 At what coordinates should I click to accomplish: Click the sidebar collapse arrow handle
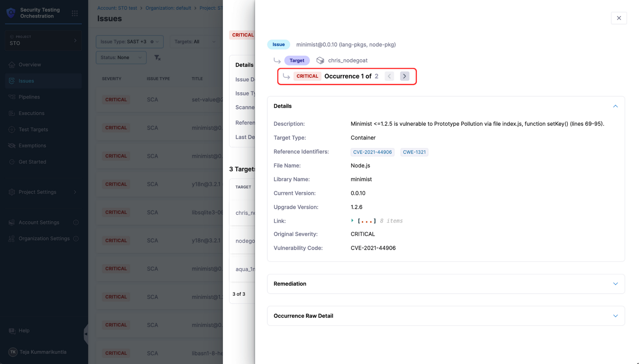(x=86, y=334)
